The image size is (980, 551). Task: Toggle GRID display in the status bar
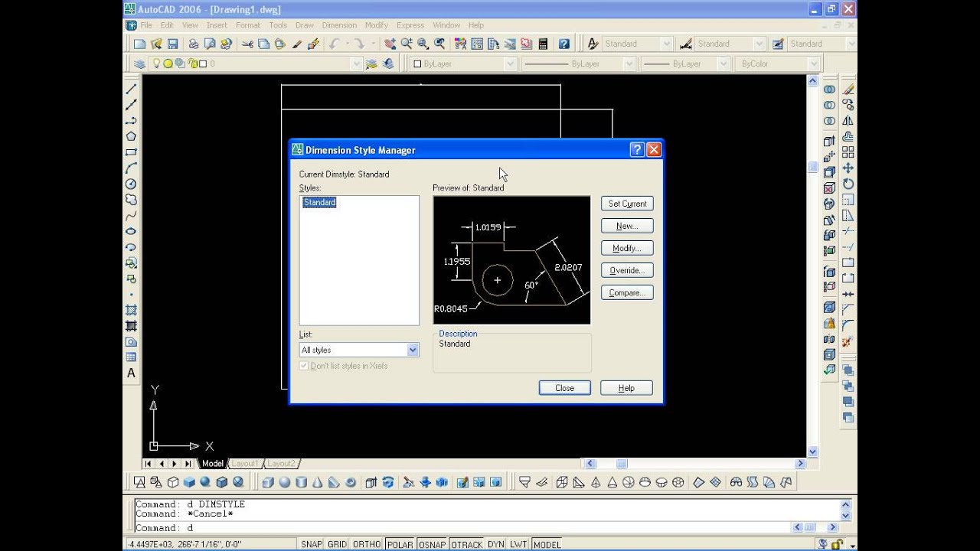pyautogui.click(x=338, y=544)
